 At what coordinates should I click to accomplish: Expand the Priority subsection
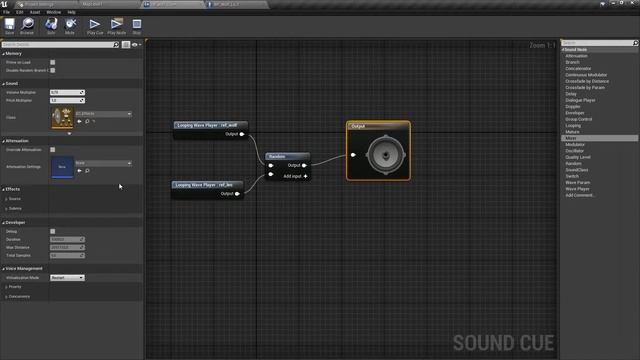pos(6,287)
